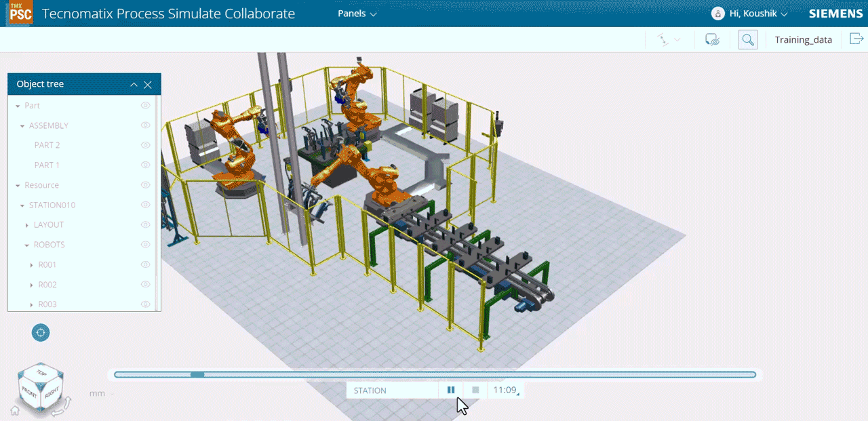Open measurement tool dropdown arrow

677,41
